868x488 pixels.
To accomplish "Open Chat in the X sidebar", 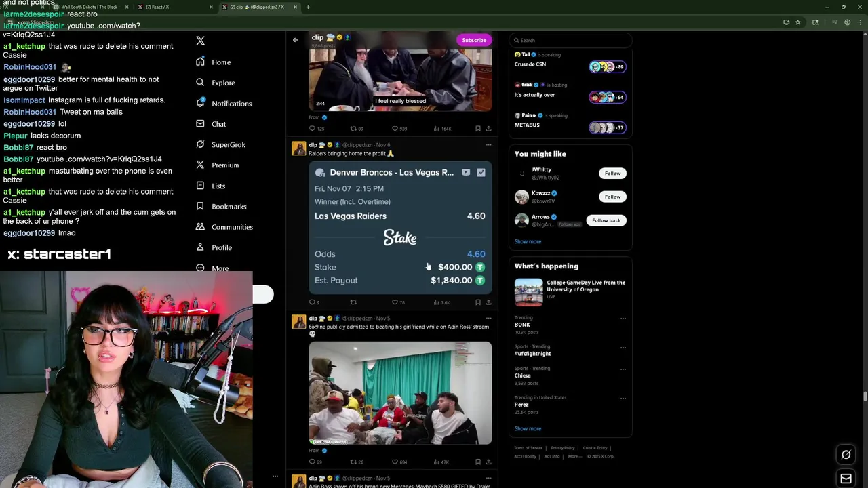I will tap(210, 124).
